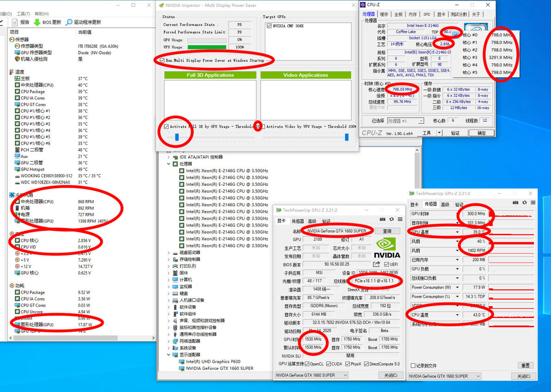Screen dimensions: 551x392
Task: Click the refresh icon in GPU-Z 传感器 window
Action: (524, 203)
